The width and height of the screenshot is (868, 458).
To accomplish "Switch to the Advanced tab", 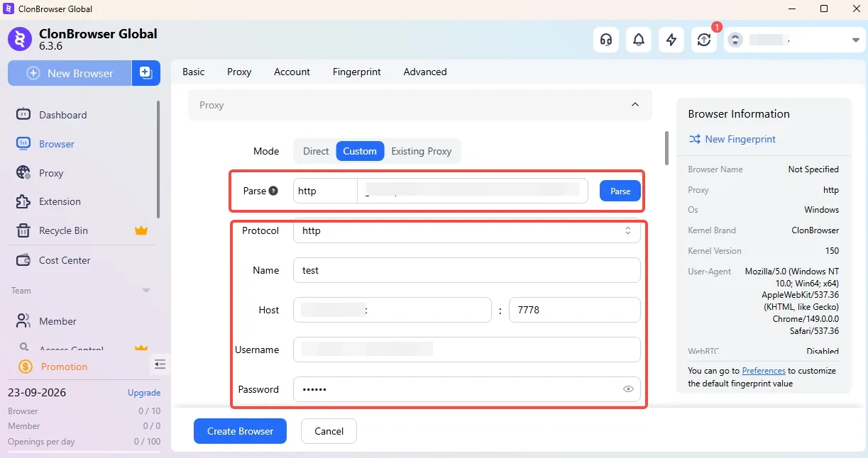I will tap(425, 72).
